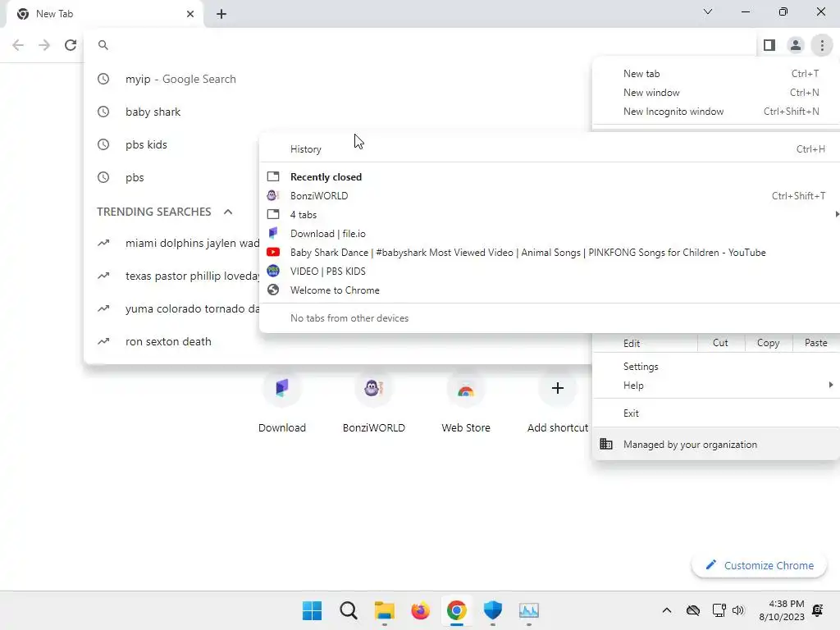
Task: Reopen Download | file.io closed tab
Action: coord(550,234)
